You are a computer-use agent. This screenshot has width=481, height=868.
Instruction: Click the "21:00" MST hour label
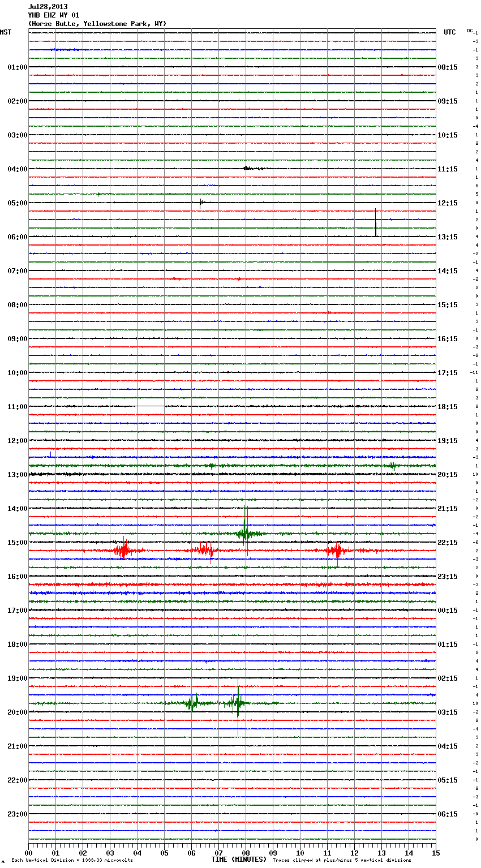pyautogui.click(x=18, y=746)
